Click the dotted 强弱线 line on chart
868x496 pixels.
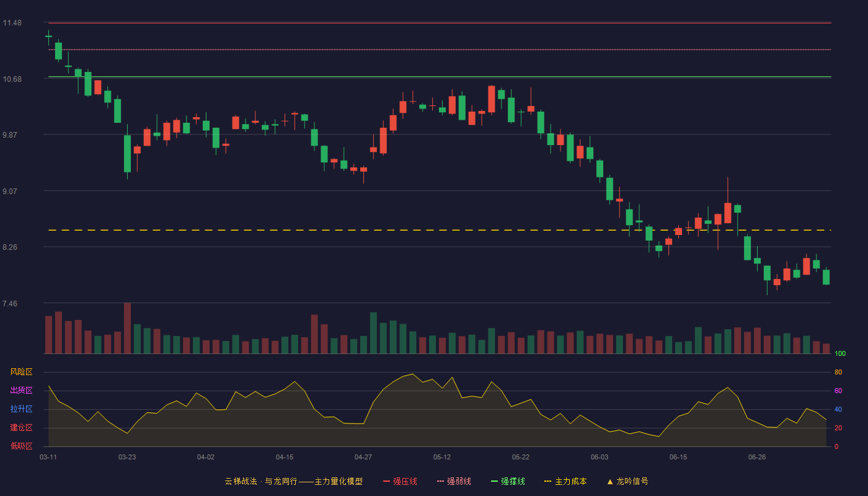[x=440, y=50]
